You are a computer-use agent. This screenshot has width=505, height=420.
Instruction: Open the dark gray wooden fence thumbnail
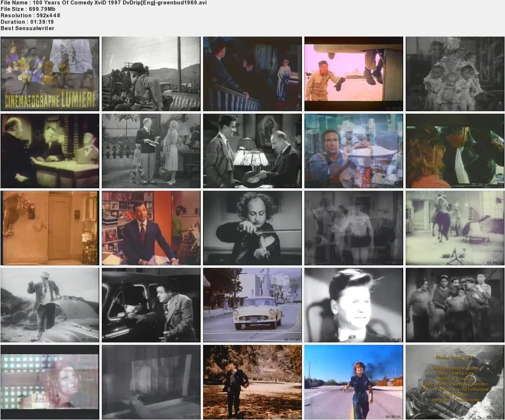click(x=151, y=382)
